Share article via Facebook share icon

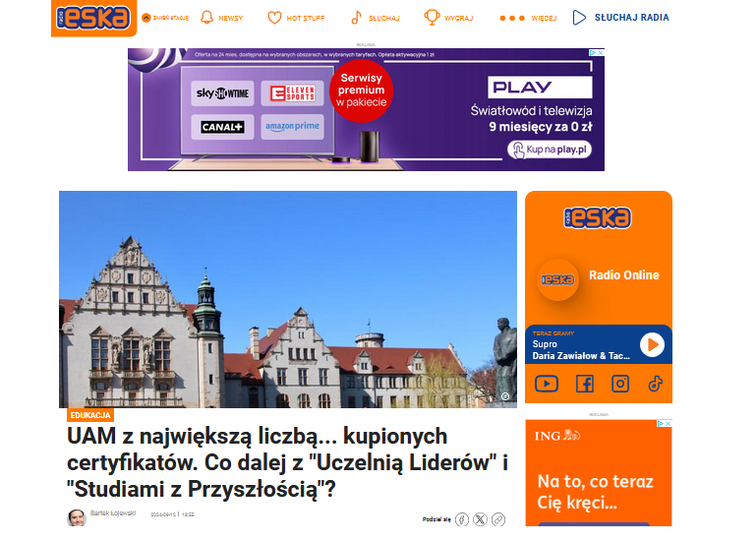click(462, 519)
